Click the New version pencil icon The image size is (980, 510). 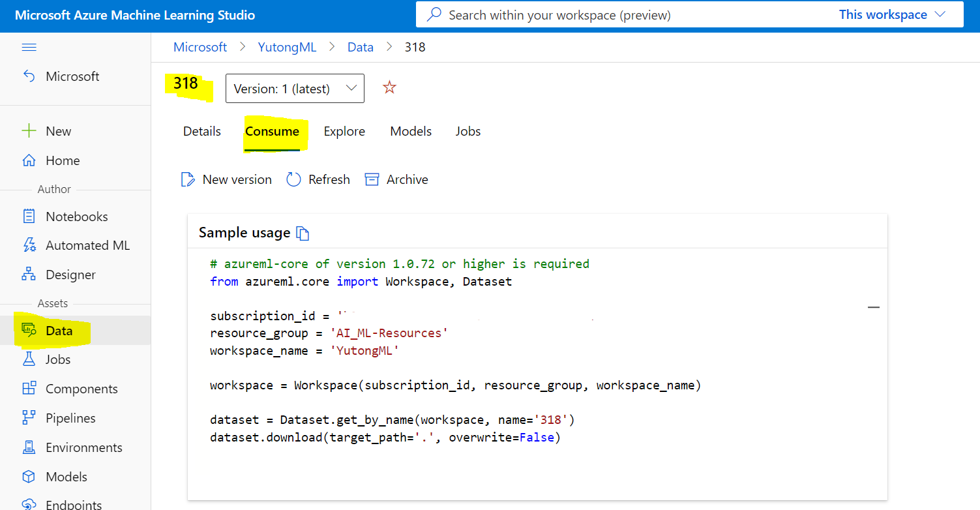(x=188, y=179)
